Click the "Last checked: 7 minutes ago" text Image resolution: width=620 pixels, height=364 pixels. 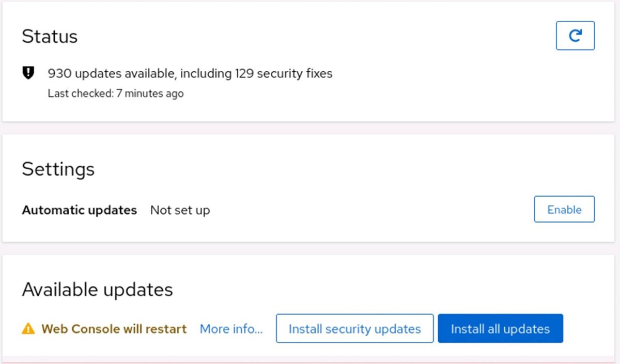115,93
